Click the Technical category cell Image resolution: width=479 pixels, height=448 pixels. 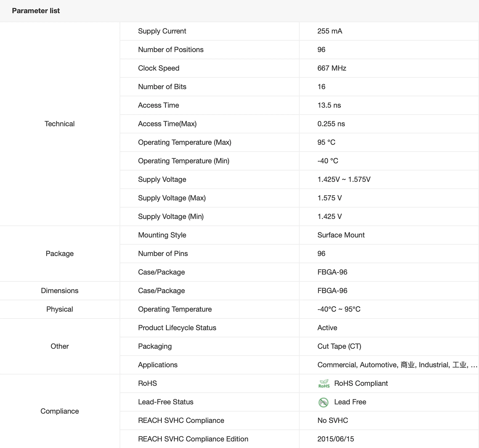(x=60, y=124)
